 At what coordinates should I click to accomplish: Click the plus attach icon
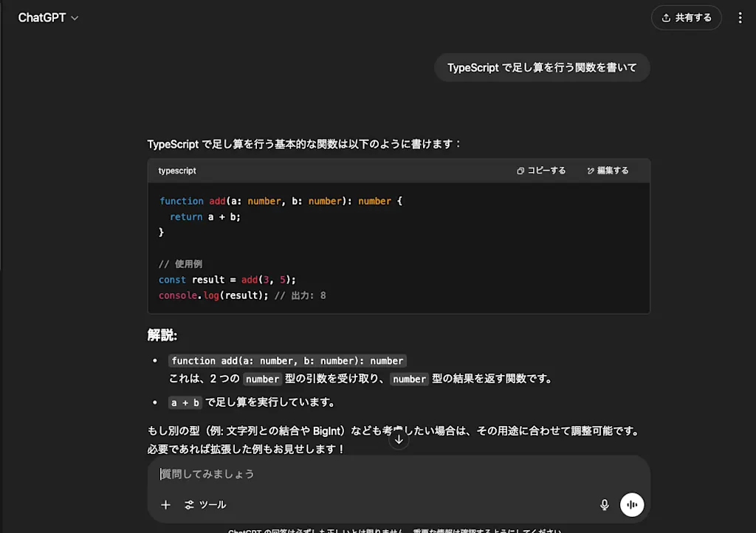pos(165,504)
